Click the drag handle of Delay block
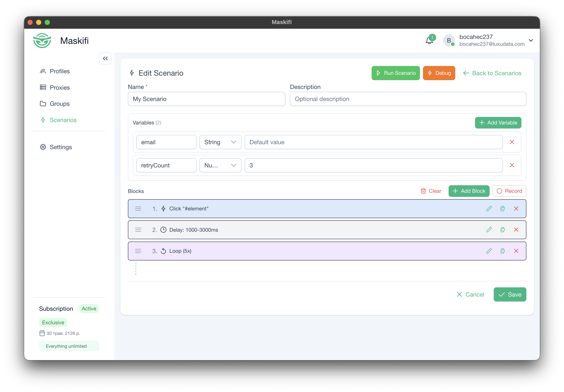 [x=138, y=230]
